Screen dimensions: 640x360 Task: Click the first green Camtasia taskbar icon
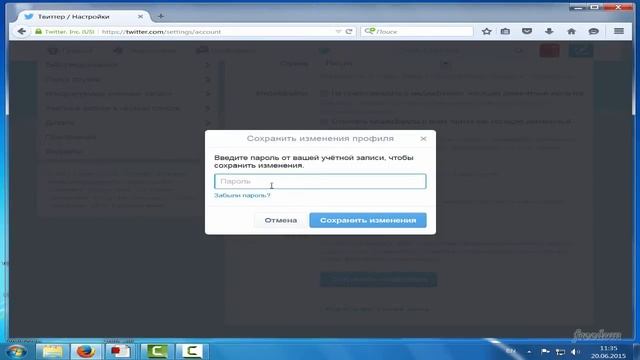[x=156, y=351]
